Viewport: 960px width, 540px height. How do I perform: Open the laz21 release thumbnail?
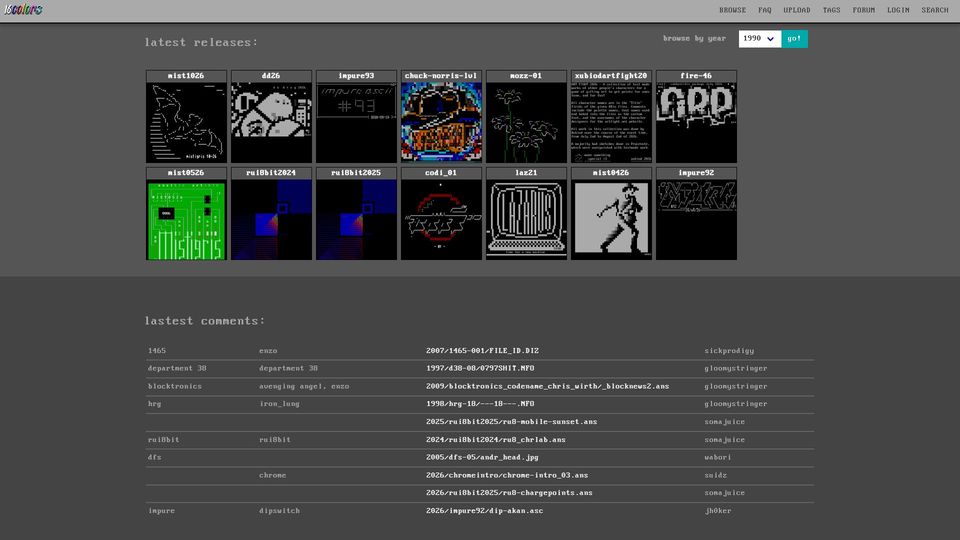pyautogui.click(x=527, y=214)
